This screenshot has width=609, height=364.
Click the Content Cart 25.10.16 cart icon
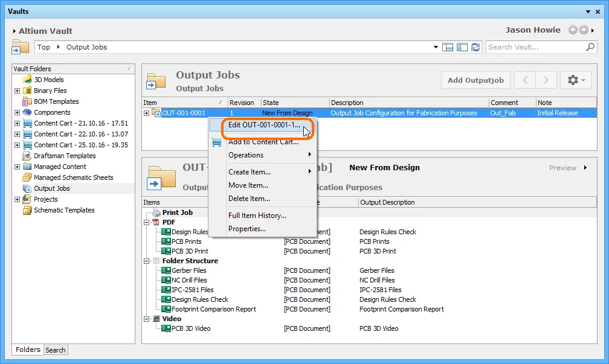[27, 145]
